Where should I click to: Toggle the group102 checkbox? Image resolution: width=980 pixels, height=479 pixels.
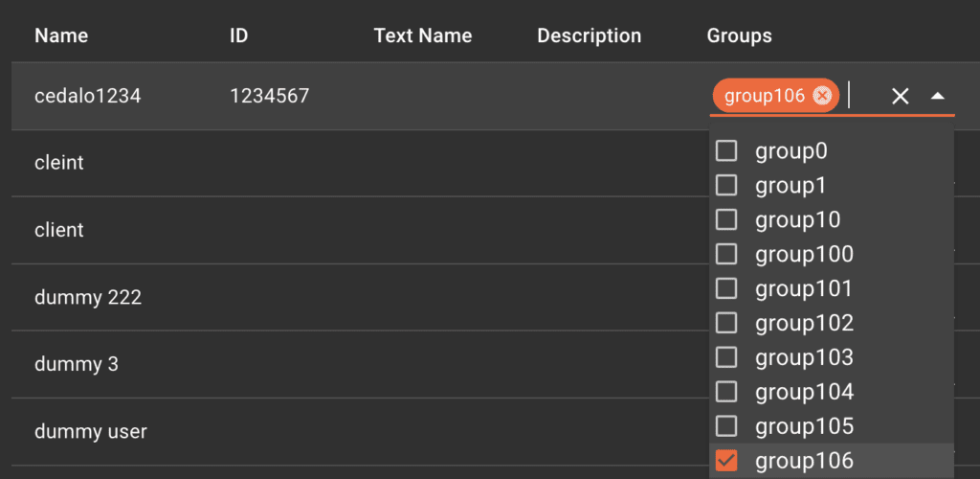[x=727, y=324]
